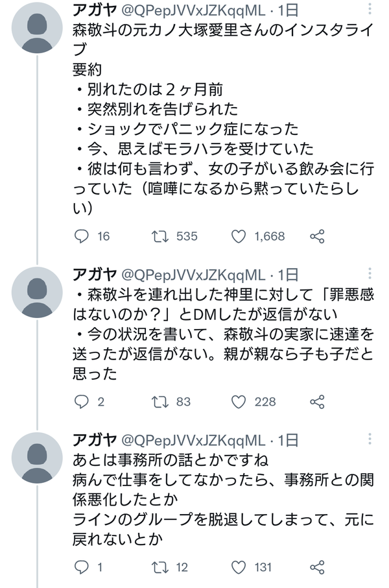Screen dimensions: 389x588
Task: Like the tweet with 131 likes
Action: (x=239, y=567)
